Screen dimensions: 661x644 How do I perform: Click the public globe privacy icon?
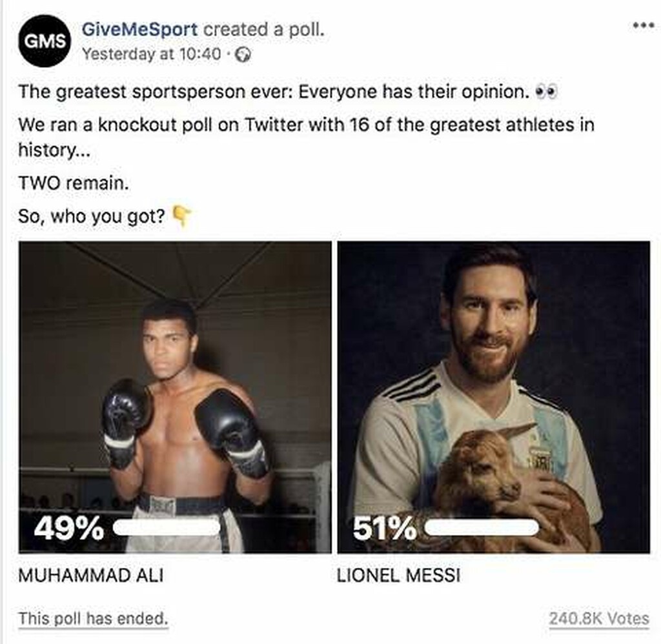click(243, 54)
